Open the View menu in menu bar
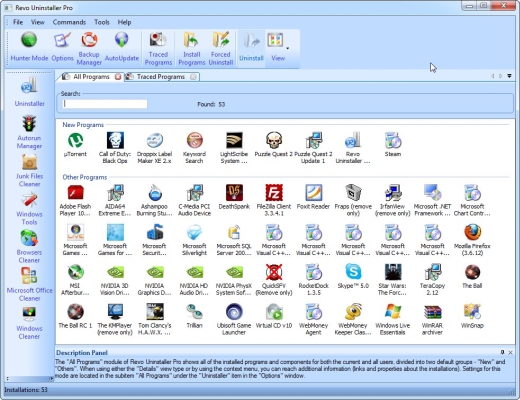The image size is (520, 400). point(38,22)
